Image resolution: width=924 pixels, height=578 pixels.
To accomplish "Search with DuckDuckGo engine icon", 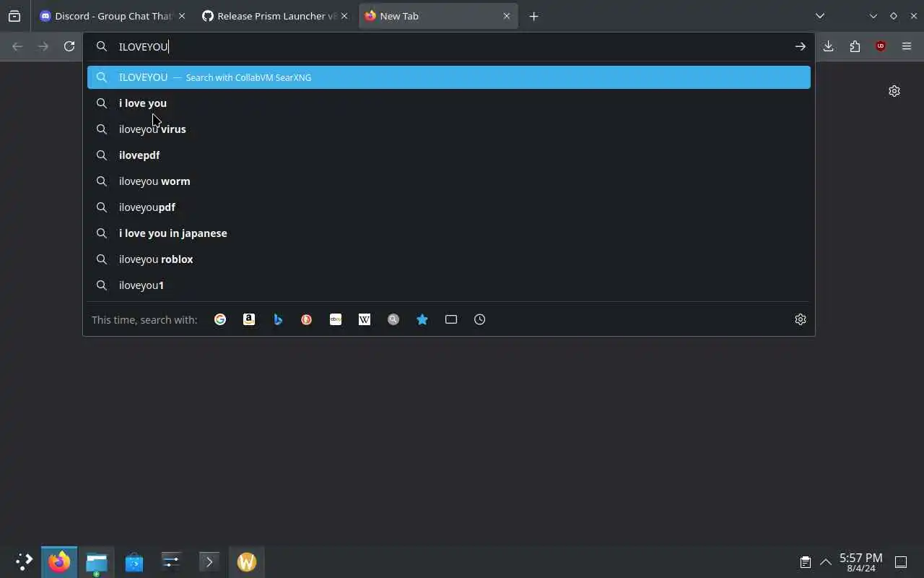I will click(x=307, y=319).
